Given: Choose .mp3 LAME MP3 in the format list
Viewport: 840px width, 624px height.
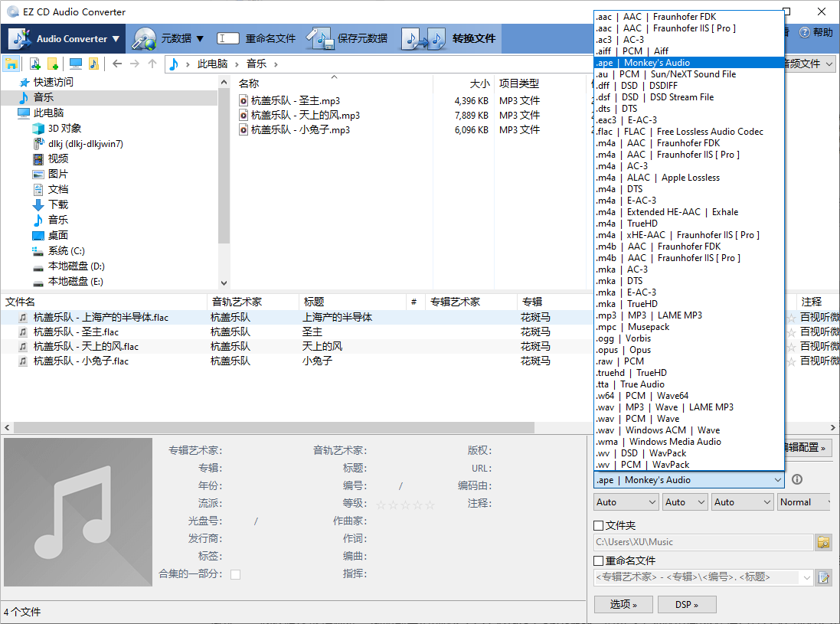Looking at the screenshot, I should 649,315.
